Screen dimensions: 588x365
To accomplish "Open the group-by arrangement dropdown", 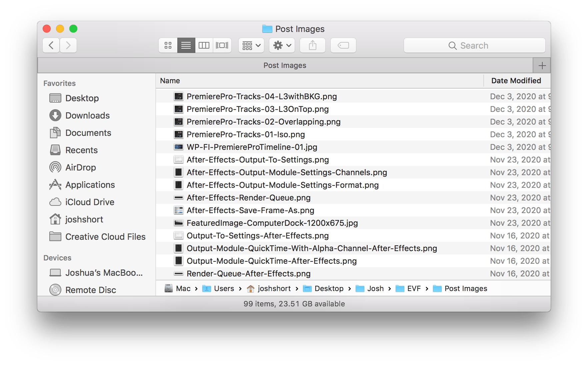I will click(251, 45).
